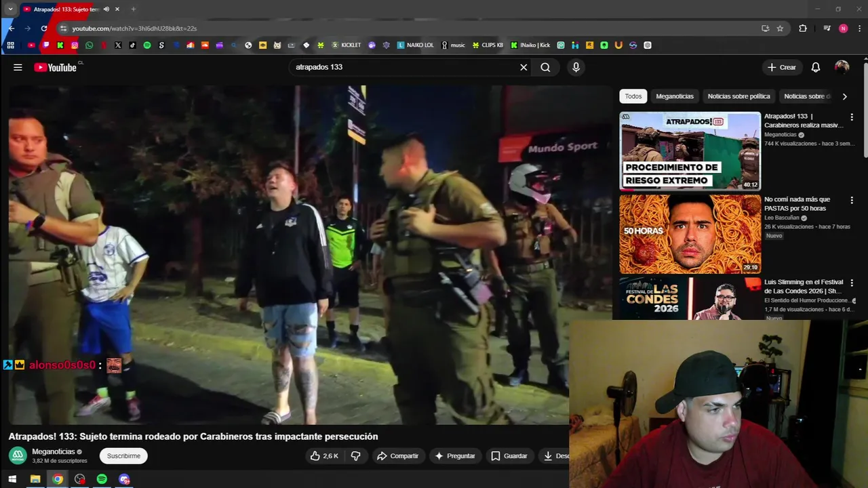Screen dimensions: 868x488
Task: Run the search with the magnifier button
Action: (x=545, y=67)
